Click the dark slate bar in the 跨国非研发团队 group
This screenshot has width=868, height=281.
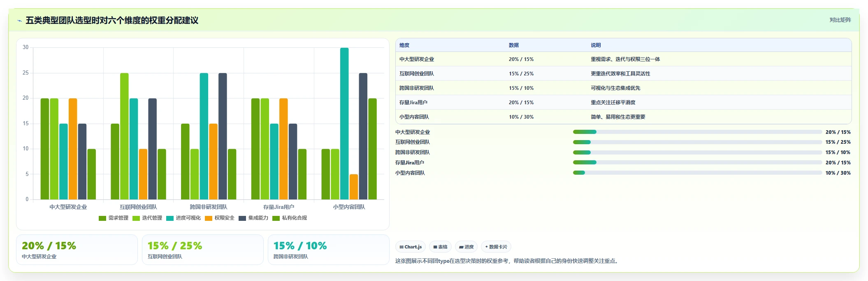point(223,136)
